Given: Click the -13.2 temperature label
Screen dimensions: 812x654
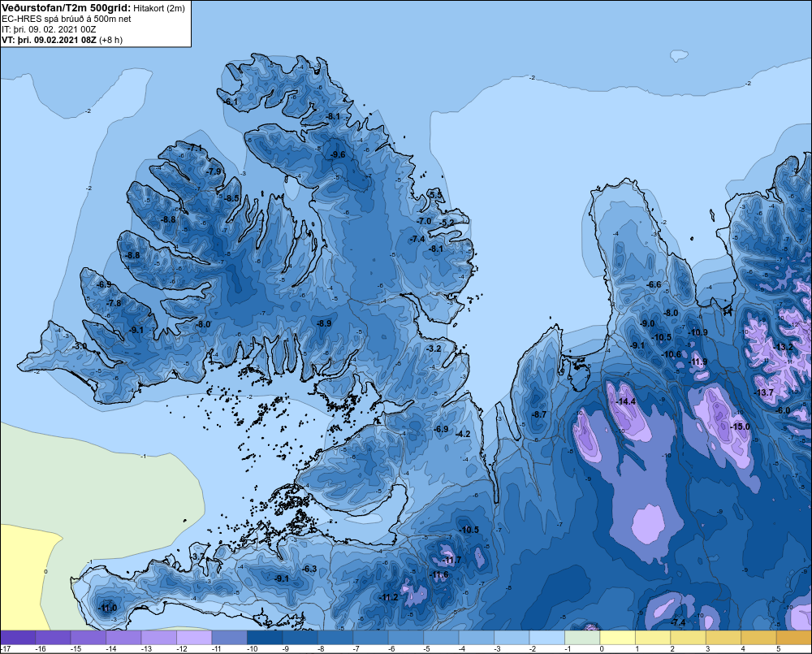Looking at the screenshot, I should pyautogui.click(x=783, y=347).
